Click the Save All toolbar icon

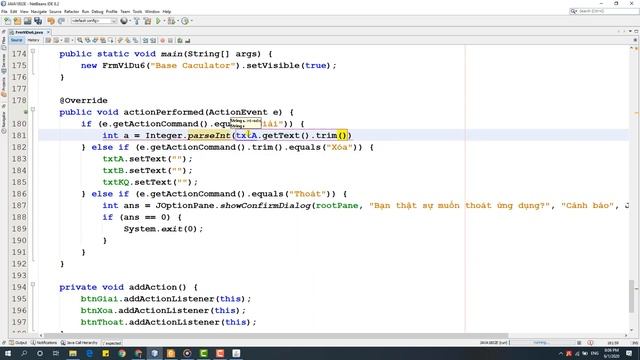coord(38,21)
